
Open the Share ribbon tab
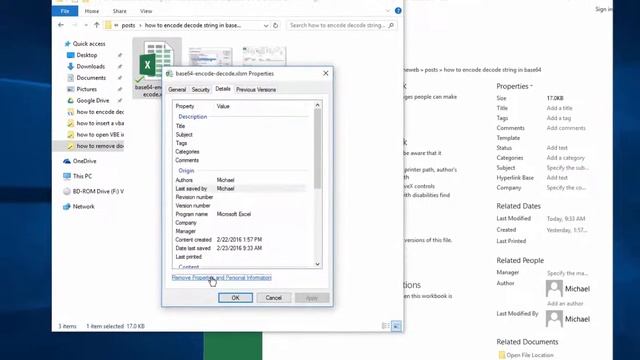(x=120, y=11)
